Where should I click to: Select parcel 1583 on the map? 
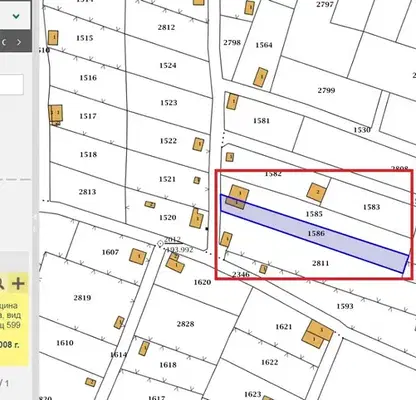(x=371, y=207)
